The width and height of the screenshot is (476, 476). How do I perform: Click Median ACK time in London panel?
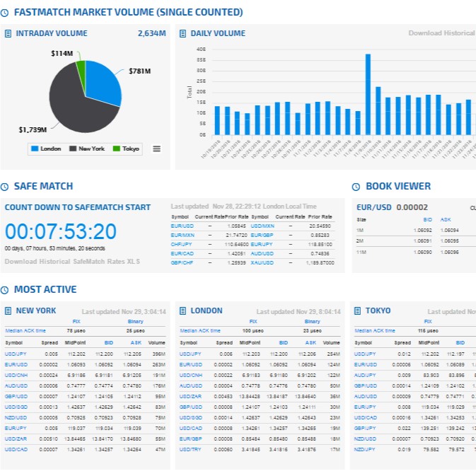click(200, 330)
